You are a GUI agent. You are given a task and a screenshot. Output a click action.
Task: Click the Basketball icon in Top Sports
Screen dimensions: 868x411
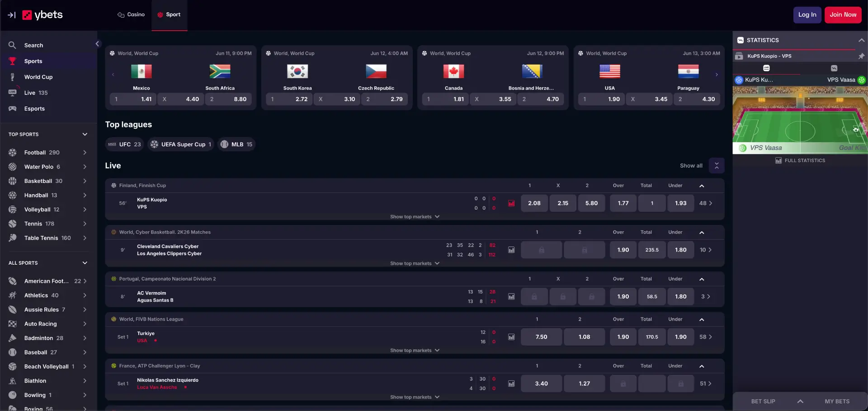(13, 181)
